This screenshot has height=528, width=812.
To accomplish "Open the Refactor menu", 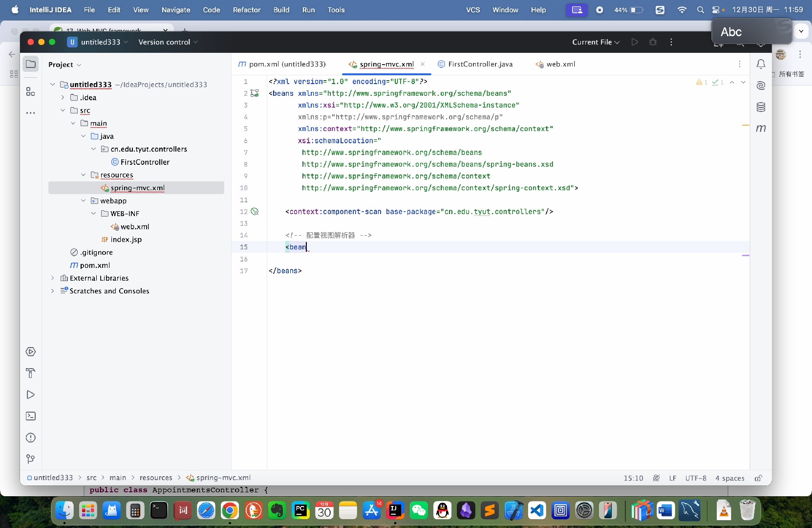I will tap(247, 10).
